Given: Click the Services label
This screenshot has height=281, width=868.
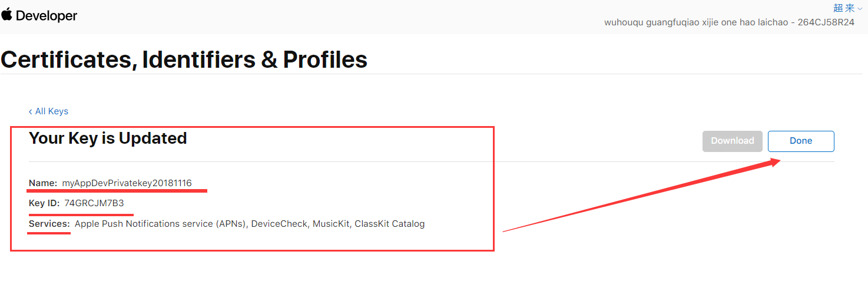Looking at the screenshot, I should (x=49, y=224).
